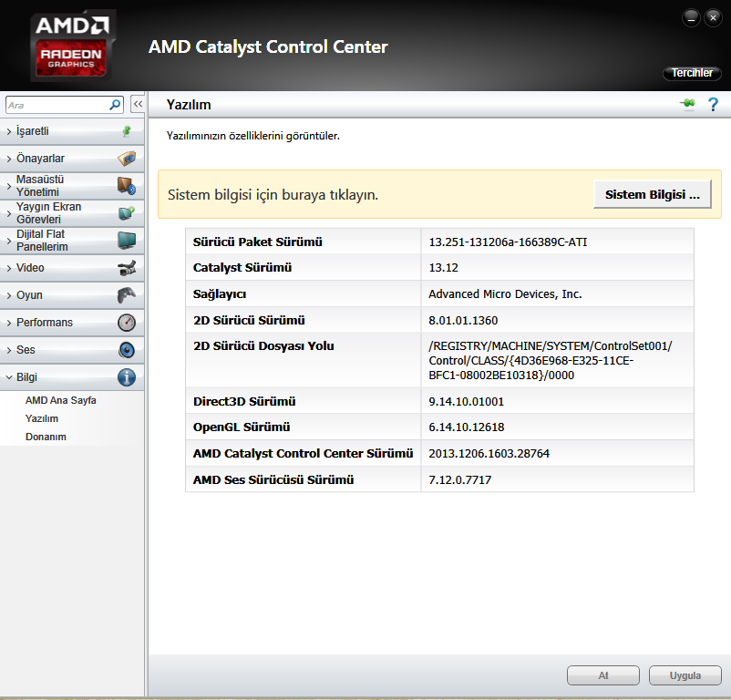Open AMD Ana Sayfa item
This screenshot has width=731, height=700.
(x=60, y=400)
